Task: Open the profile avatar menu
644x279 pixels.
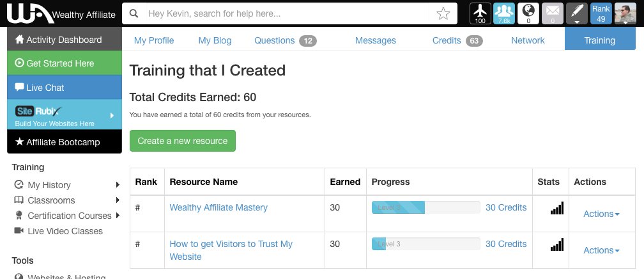Action: (625, 13)
